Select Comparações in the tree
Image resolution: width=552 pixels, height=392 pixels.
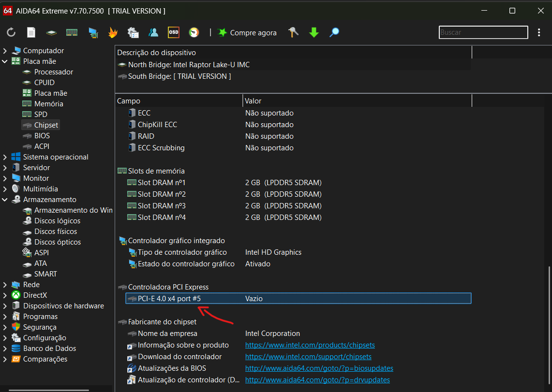point(45,359)
